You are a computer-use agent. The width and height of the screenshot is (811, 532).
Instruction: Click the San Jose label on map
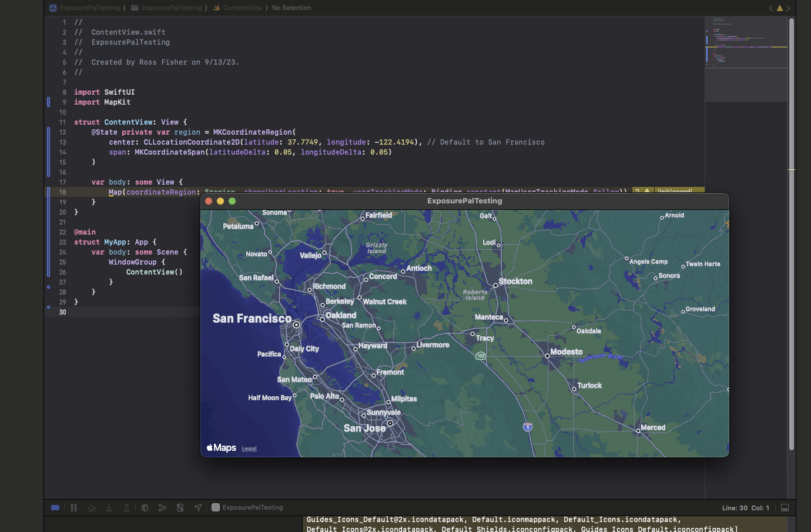(x=365, y=429)
